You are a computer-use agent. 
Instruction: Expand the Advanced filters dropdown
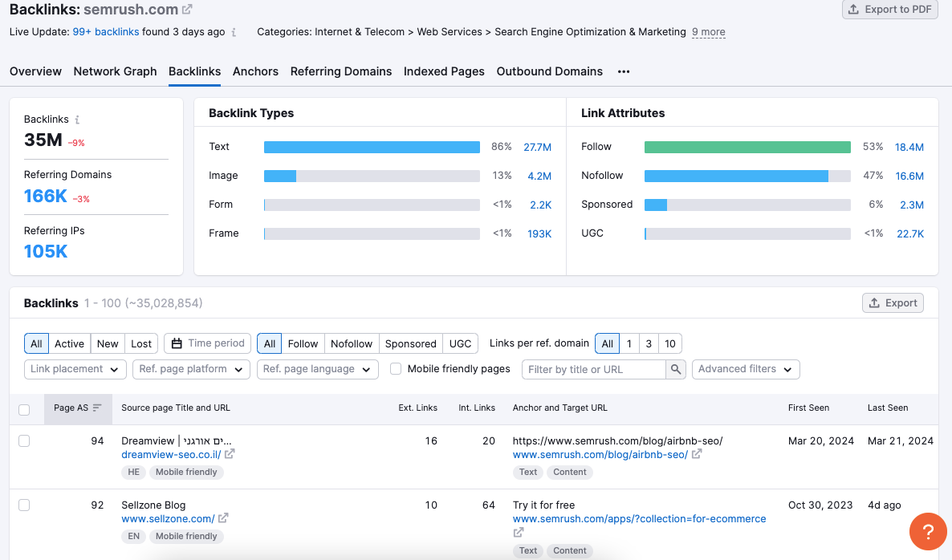pos(745,369)
